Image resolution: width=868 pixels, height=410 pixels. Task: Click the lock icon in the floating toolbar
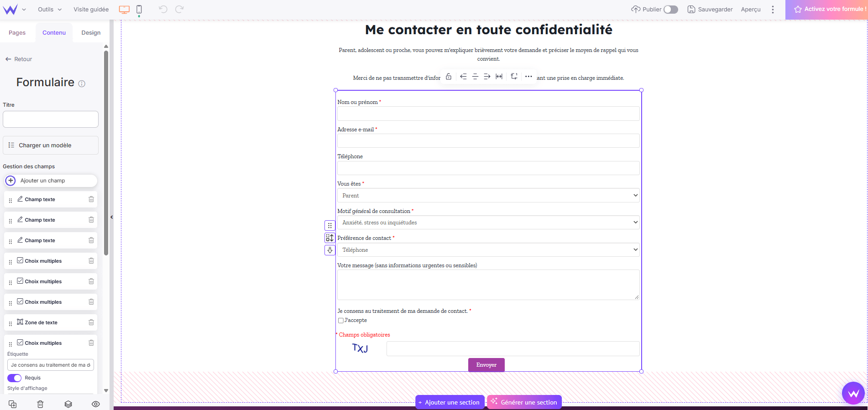[x=449, y=77]
